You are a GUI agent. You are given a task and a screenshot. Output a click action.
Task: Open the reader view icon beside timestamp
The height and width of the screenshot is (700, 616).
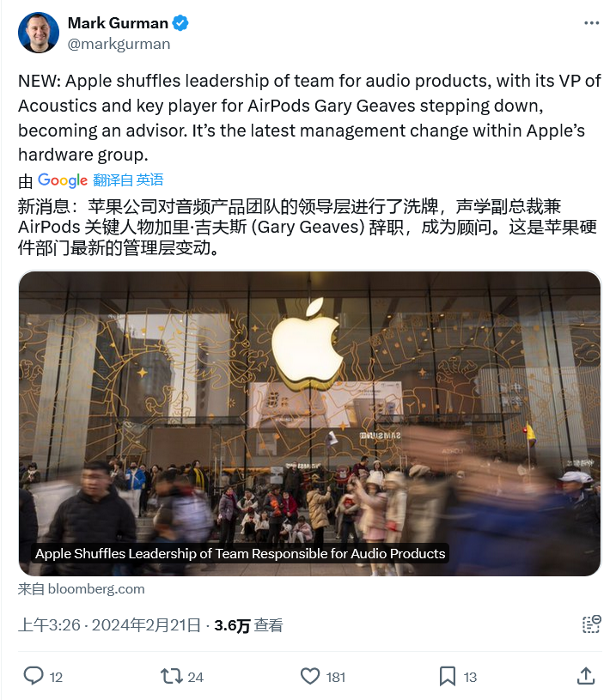[x=591, y=624]
